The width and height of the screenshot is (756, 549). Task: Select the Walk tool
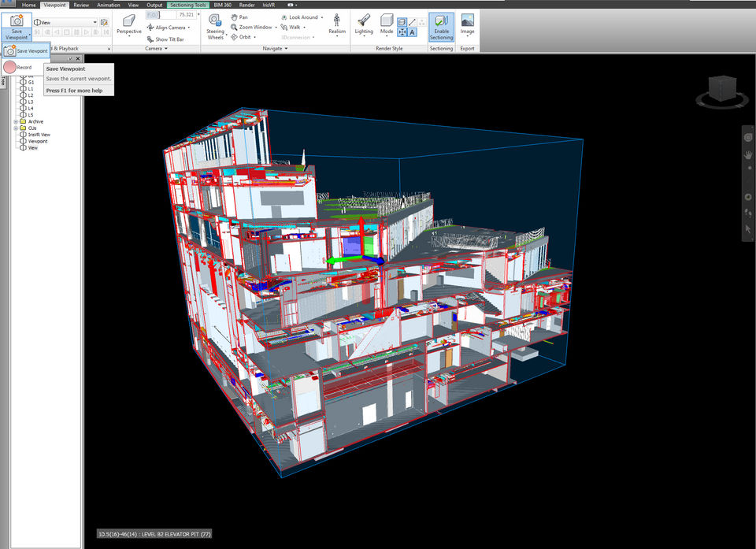(x=291, y=27)
